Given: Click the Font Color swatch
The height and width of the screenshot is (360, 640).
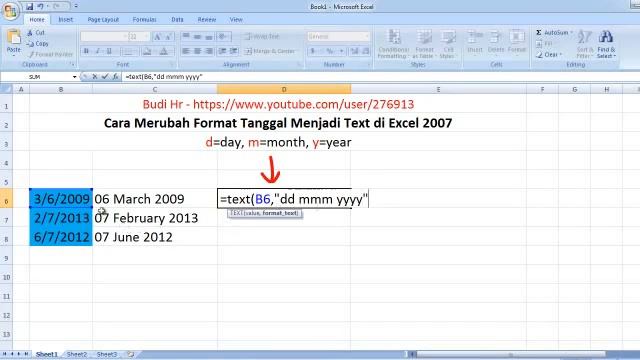Looking at the screenshot, I should click(x=163, y=51).
